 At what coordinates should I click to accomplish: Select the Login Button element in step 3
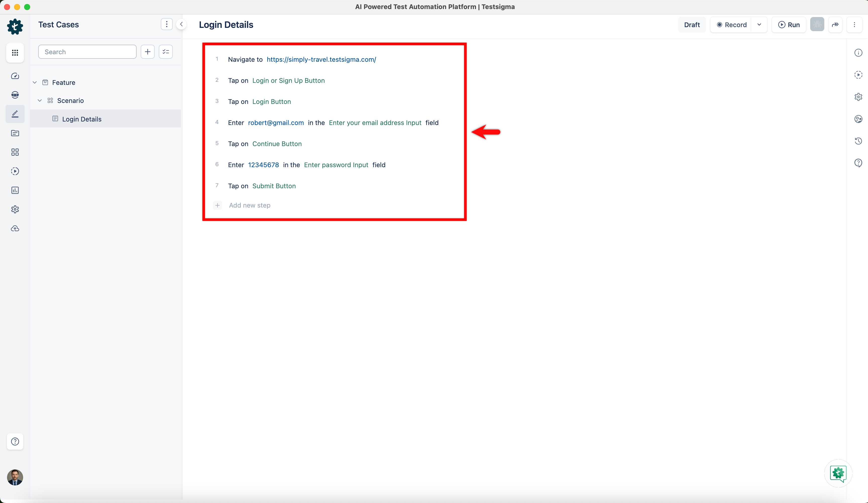pos(272,102)
